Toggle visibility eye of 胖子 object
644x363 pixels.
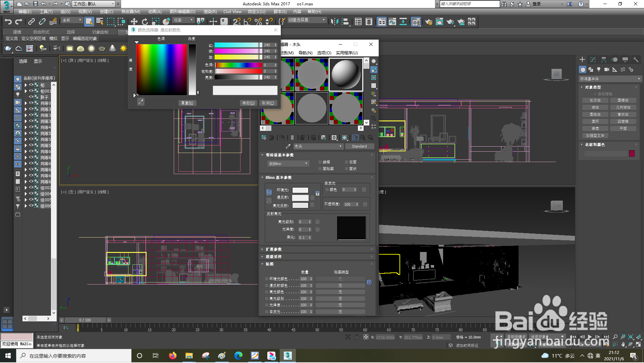(x=31, y=97)
